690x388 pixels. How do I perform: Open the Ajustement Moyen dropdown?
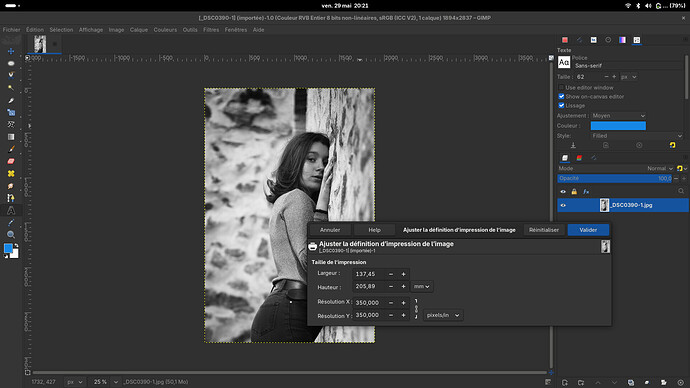(x=618, y=116)
